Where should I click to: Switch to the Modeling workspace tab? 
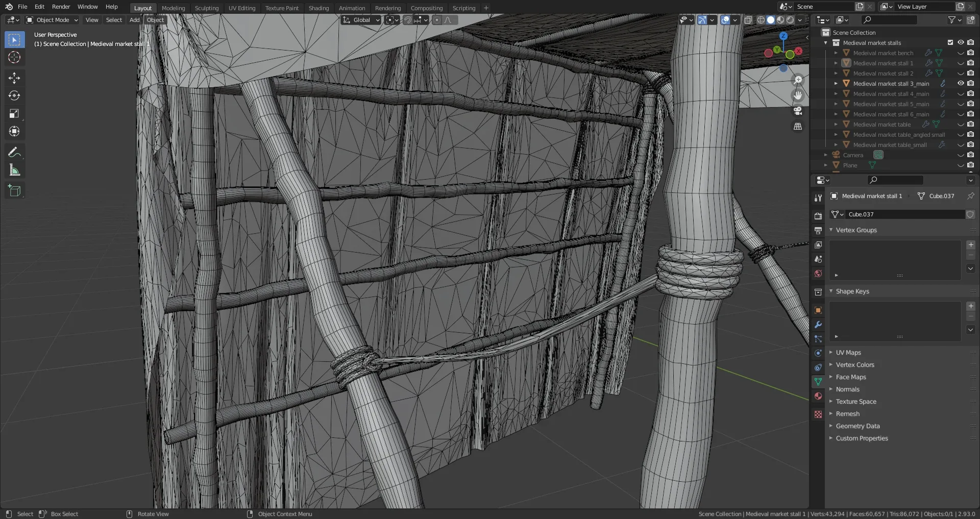(173, 8)
